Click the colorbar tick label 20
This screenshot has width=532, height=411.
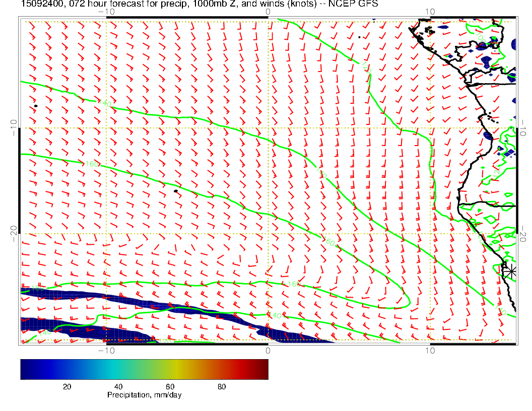(x=66, y=387)
